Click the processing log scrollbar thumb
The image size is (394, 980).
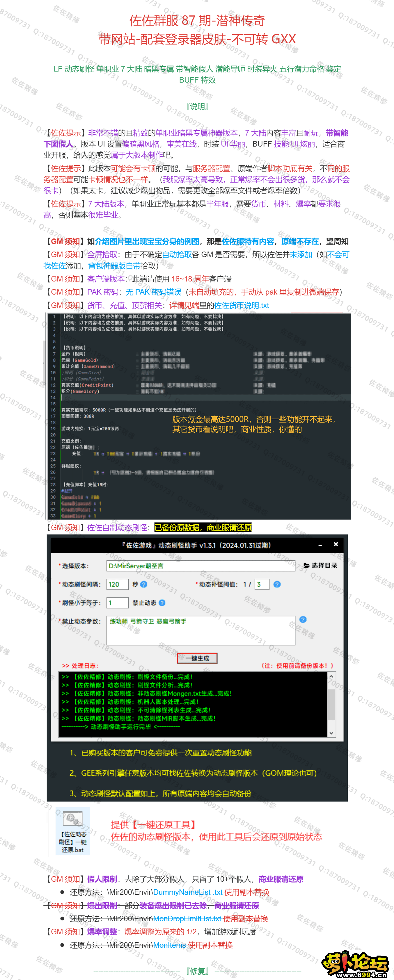click(331, 705)
